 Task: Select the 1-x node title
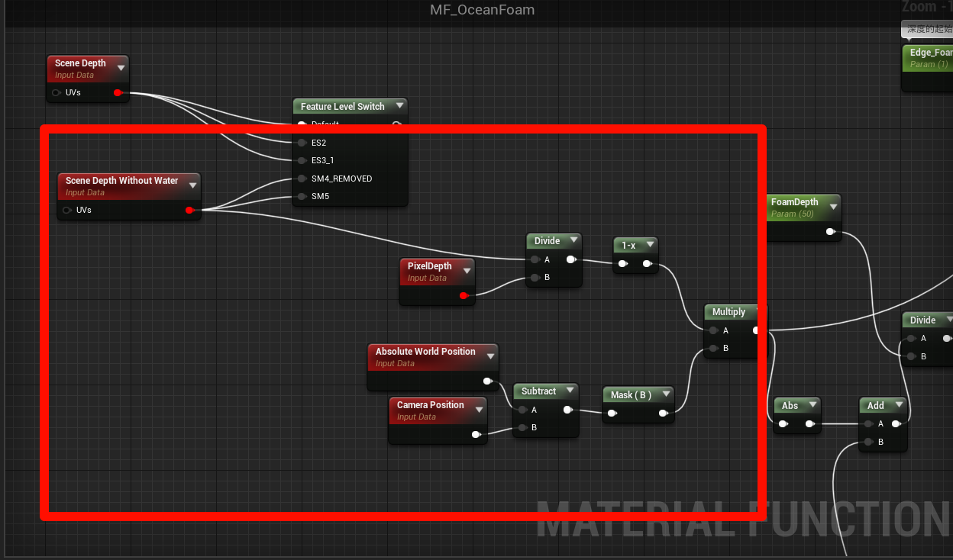tap(628, 245)
